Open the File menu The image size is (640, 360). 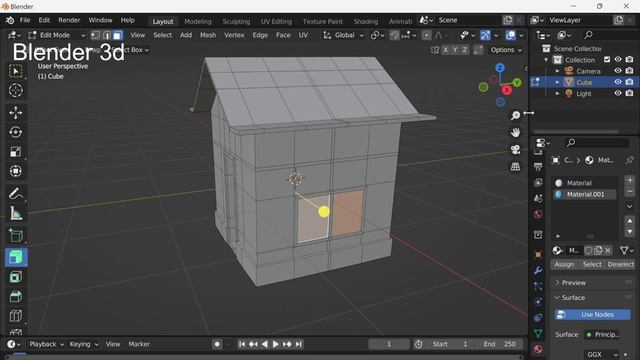pyautogui.click(x=25, y=20)
